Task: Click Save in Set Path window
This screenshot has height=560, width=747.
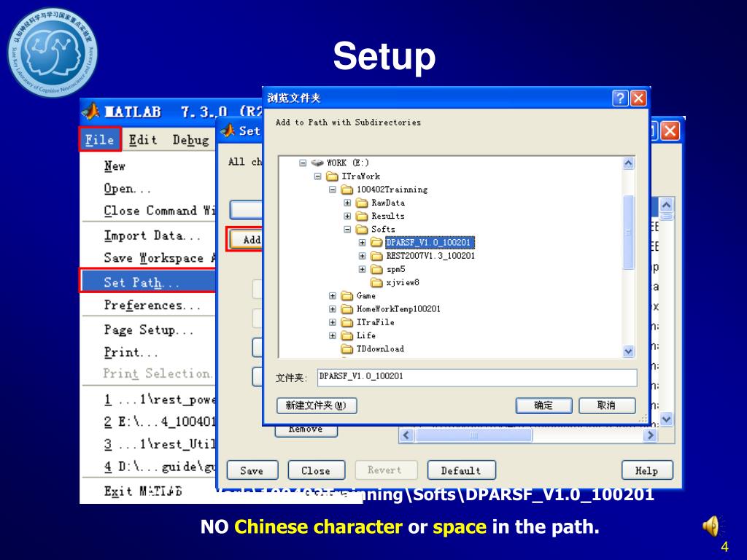Action: point(252,470)
